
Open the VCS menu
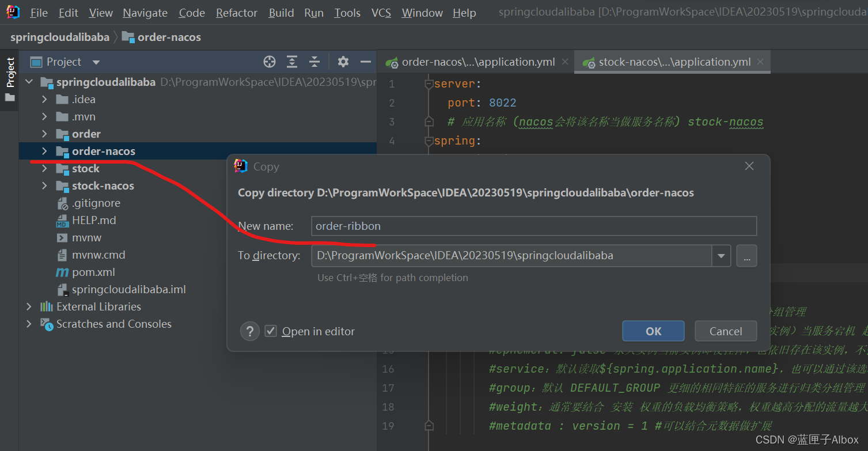click(381, 13)
